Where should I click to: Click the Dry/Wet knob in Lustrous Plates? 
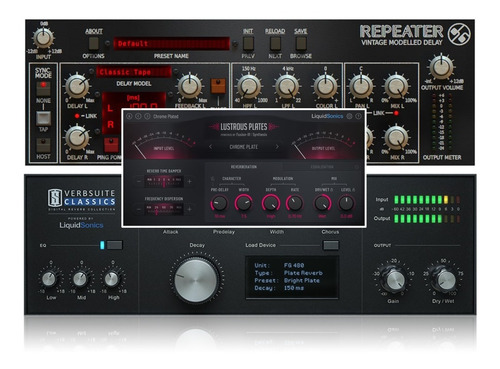pos(322,203)
